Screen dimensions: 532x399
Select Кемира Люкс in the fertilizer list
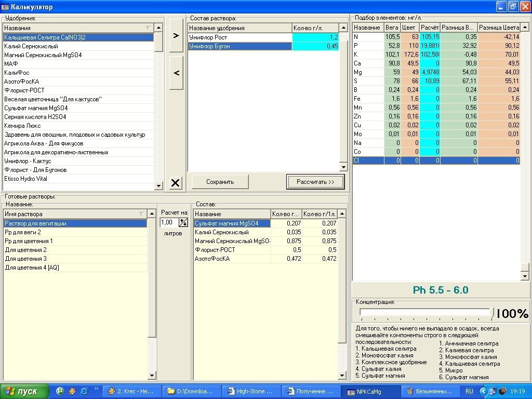point(78,126)
